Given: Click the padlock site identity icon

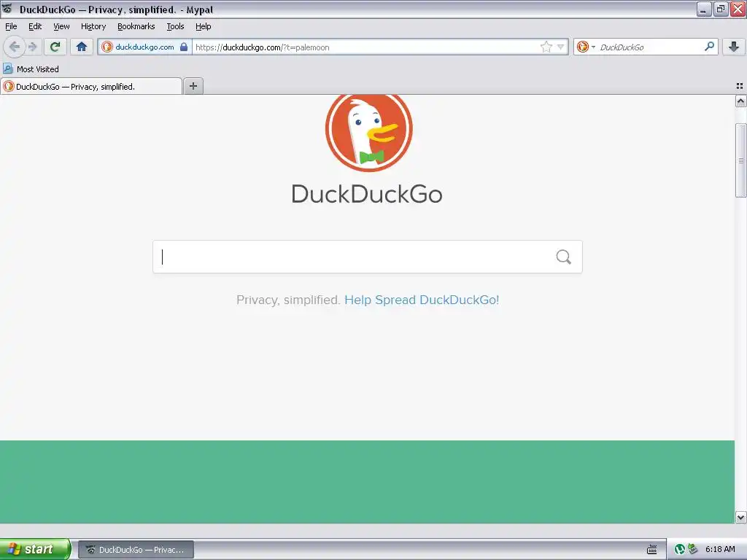Looking at the screenshot, I should click(184, 47).
